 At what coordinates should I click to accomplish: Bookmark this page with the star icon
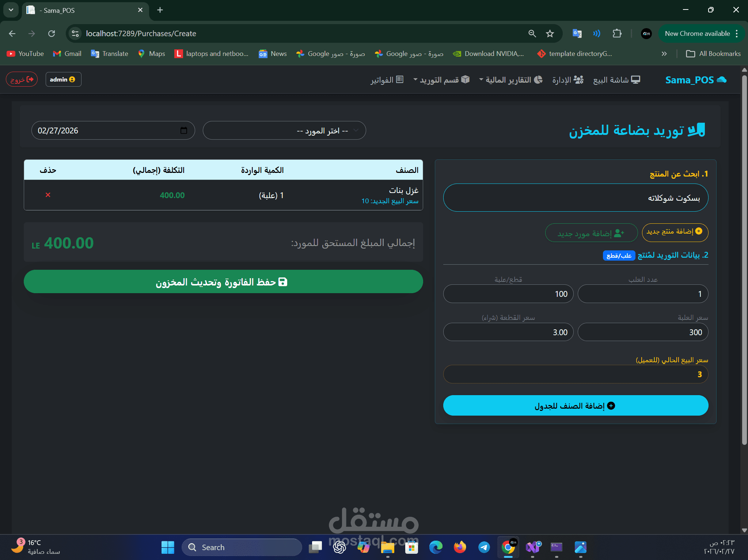[550, 34]
